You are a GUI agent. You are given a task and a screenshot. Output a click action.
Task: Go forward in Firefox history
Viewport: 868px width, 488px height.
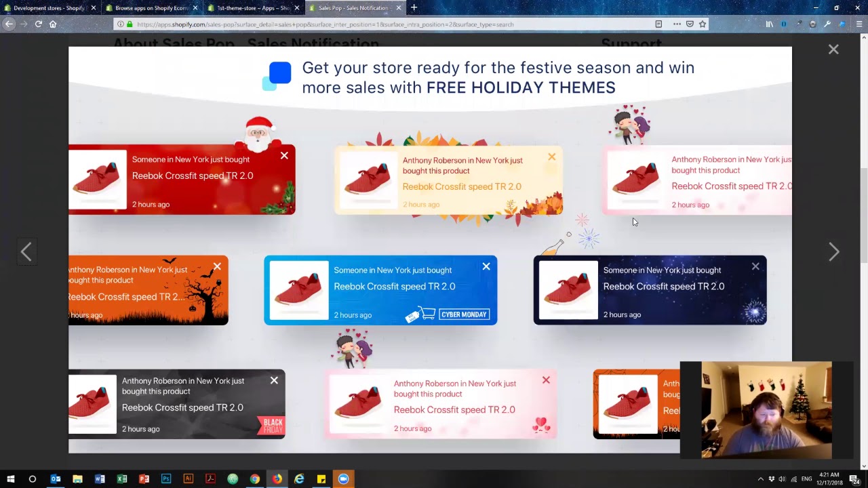click(24, 24)
